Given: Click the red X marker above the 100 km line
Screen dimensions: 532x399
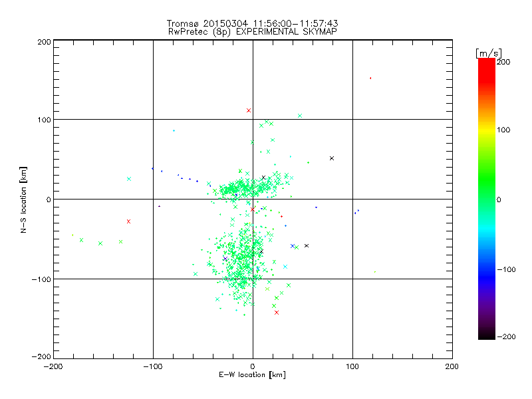Looking at the screenshot, I should click(x=249, y=110).
